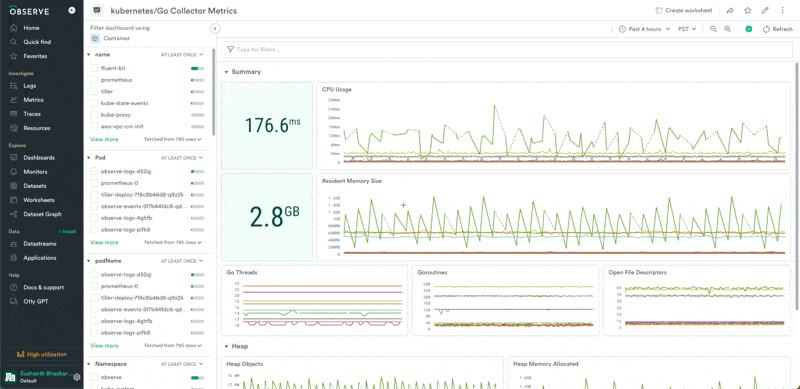Go to Datastreams in navigation
The image size is (800, 389).
(40, 244)
